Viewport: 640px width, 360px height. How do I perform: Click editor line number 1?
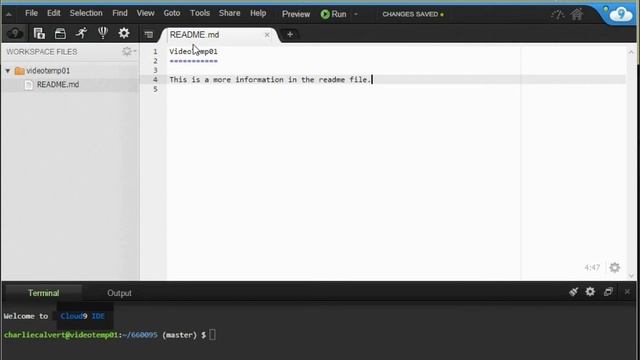(x=155, y=51)
